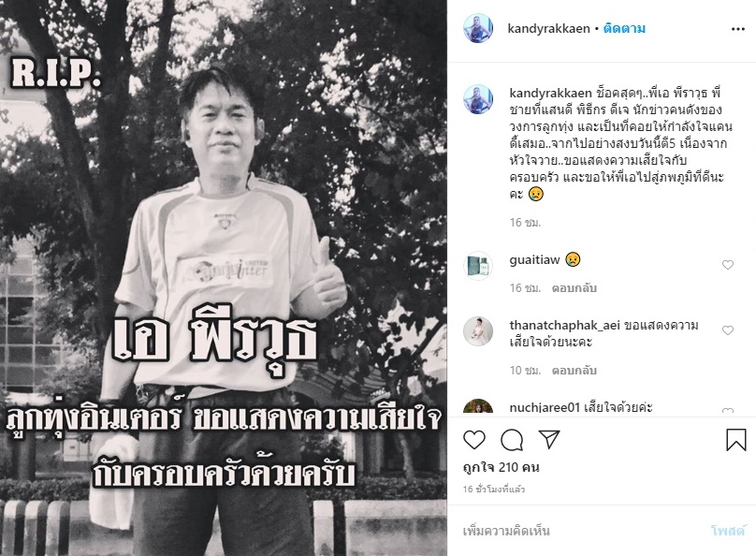The image size is (756, 556).
Task: Open the 16 hours ago post timestamp
Action: point(494,489)
